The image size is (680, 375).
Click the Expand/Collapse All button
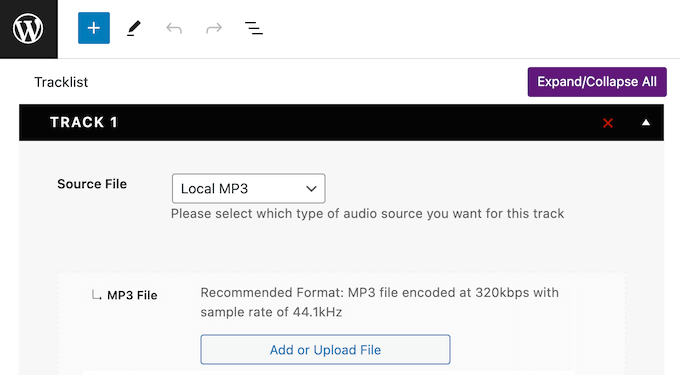[x=597, y=82]
